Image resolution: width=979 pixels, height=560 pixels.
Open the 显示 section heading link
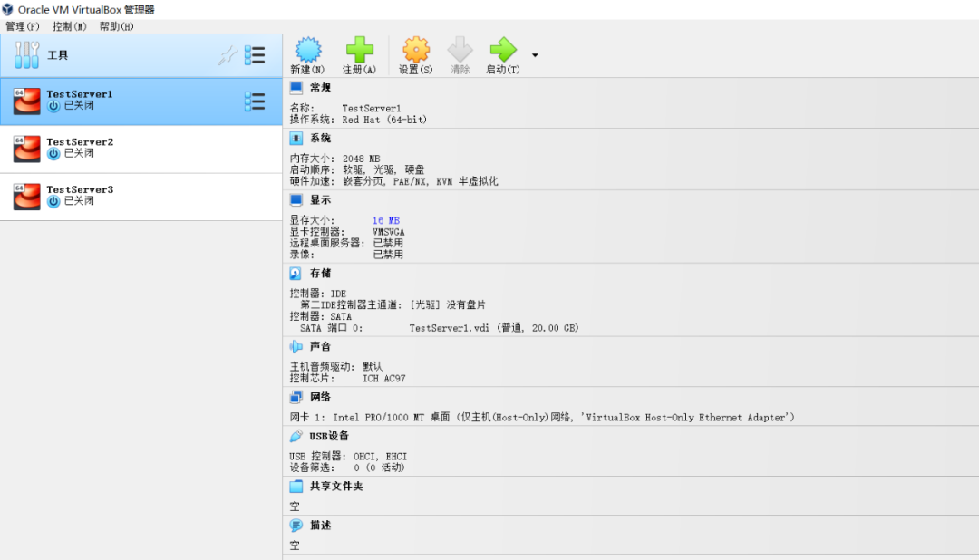click(320, 199)
